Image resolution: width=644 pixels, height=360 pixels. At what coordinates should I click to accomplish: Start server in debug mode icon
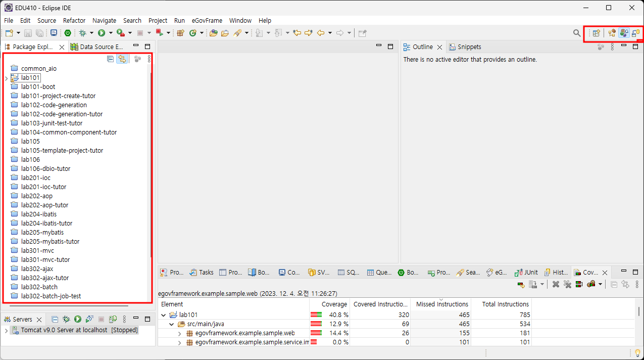click(x=66, y=319)
